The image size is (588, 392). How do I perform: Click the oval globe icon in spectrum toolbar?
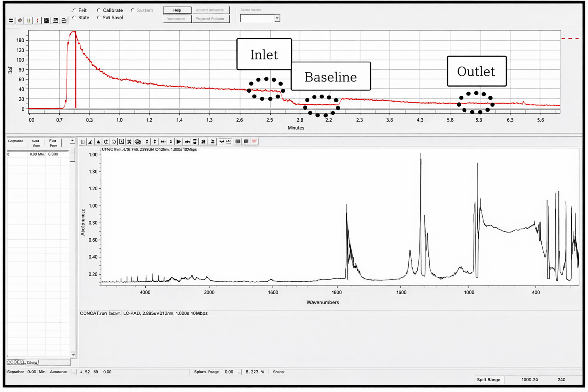tap(138, 142)
